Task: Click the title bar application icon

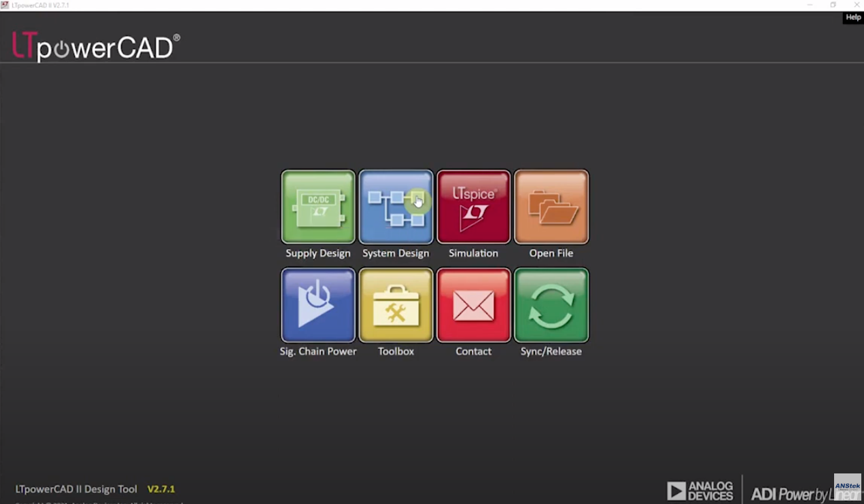Action: (5, 5)
